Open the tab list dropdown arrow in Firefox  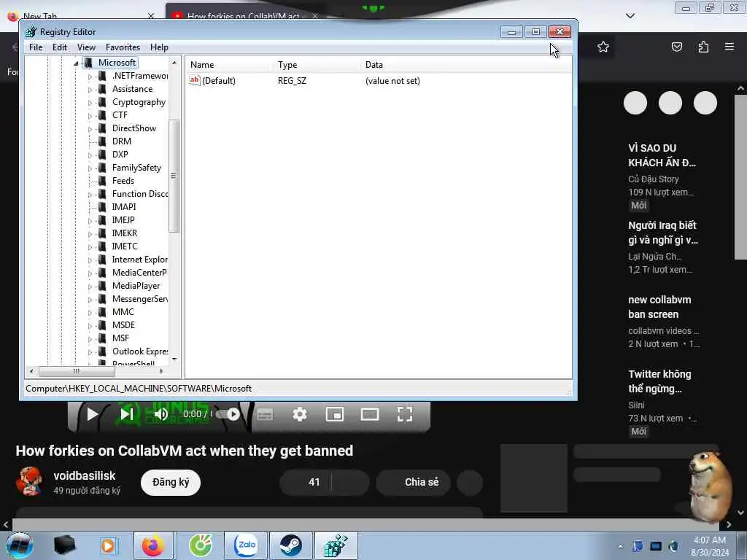[x=630, y=16]
